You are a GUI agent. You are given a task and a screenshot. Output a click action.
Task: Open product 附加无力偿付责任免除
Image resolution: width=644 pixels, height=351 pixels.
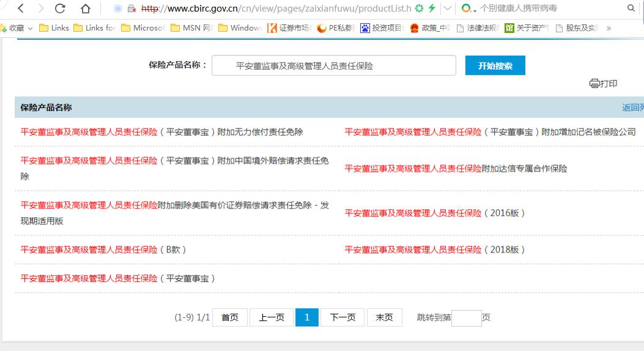[162, 132]
